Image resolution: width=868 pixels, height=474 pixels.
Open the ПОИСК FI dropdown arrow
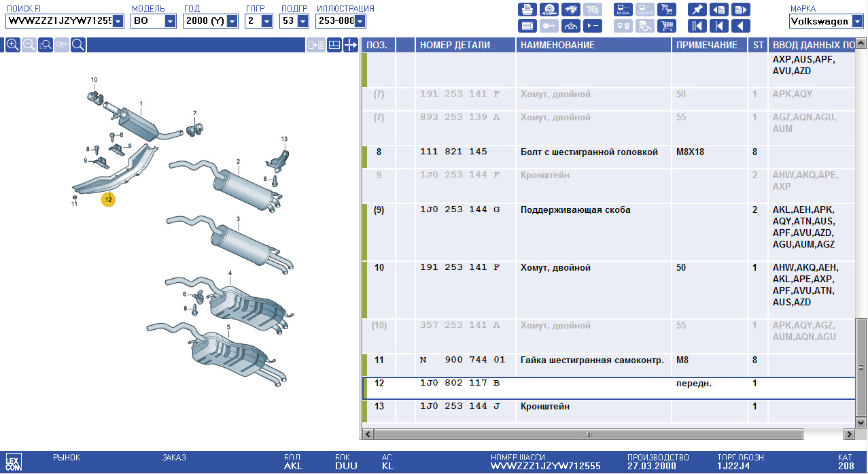point(118,21)
